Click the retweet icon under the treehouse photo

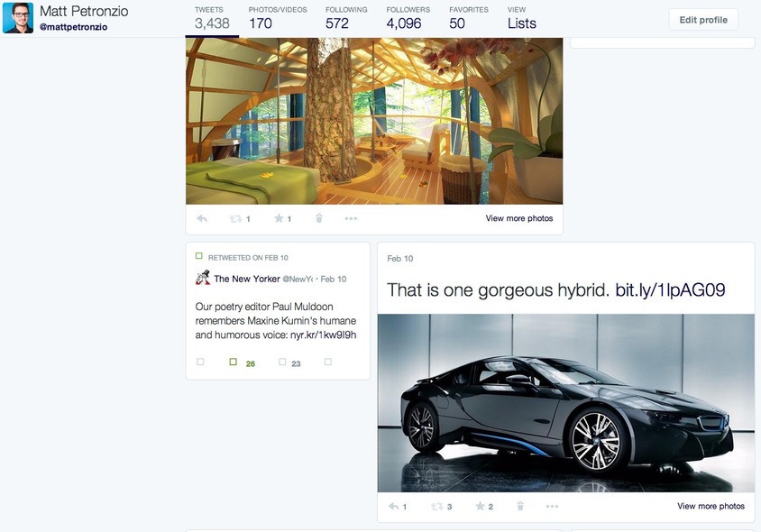[x=236, y=218]
